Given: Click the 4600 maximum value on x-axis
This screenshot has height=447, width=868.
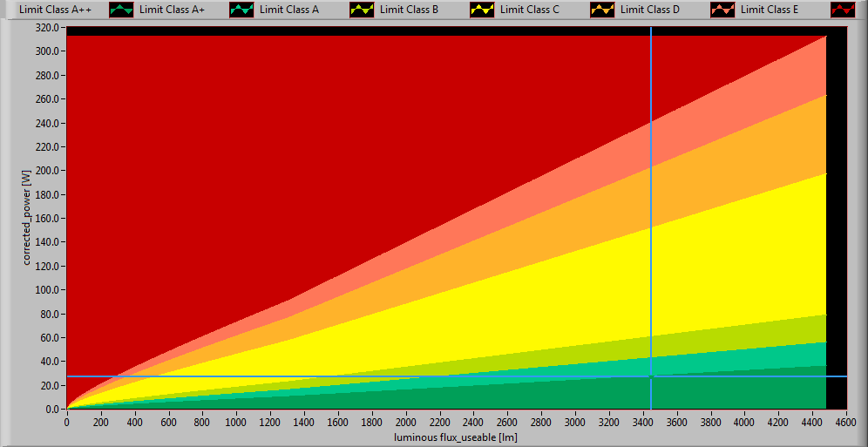Looking at the screenshot, I should 843,422.
